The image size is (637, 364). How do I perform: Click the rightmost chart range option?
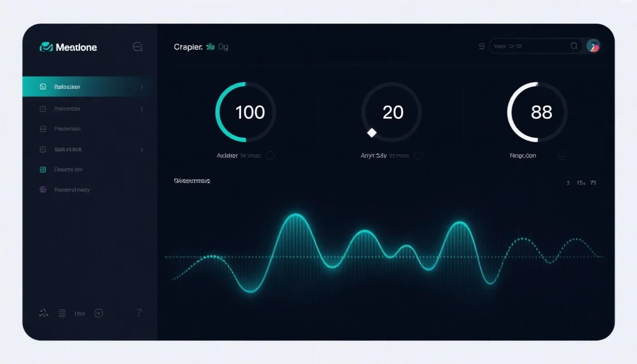(x=592, y=183)
